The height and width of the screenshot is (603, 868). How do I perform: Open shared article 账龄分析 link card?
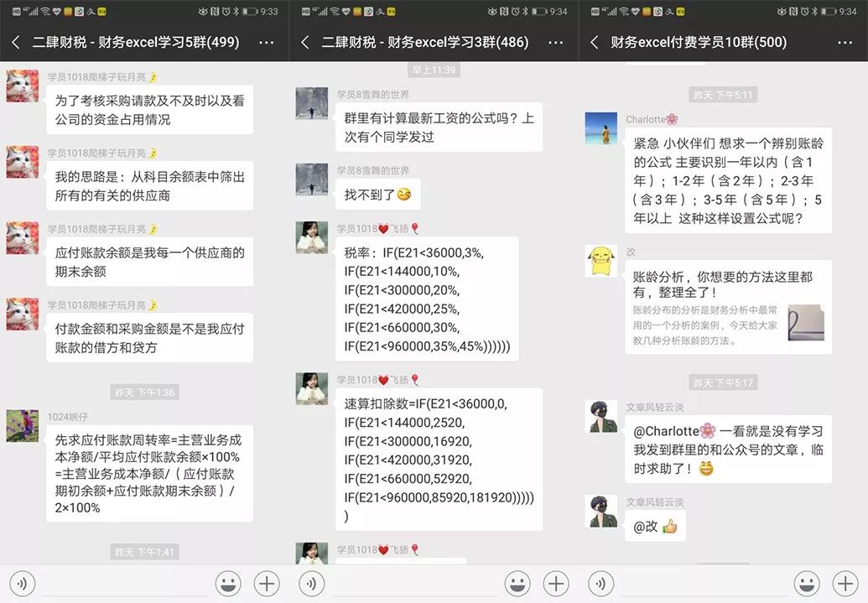[x=728, y=307]
